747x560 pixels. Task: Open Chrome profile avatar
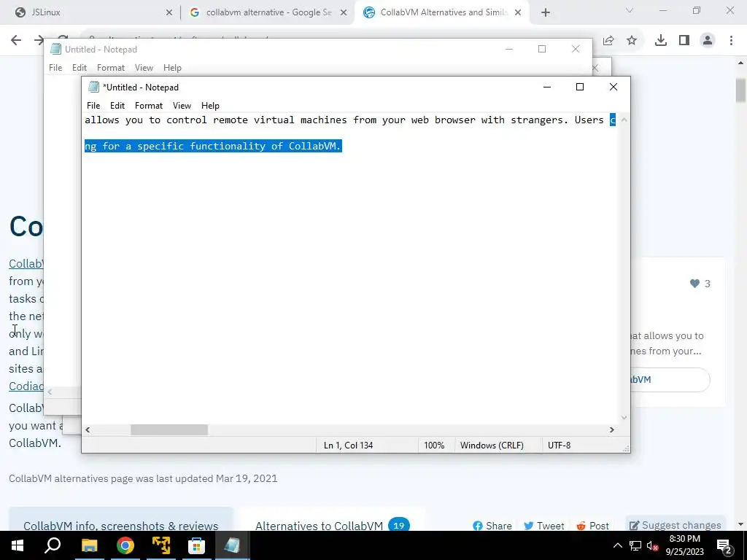pyautogui.click(x=708, y=41)
